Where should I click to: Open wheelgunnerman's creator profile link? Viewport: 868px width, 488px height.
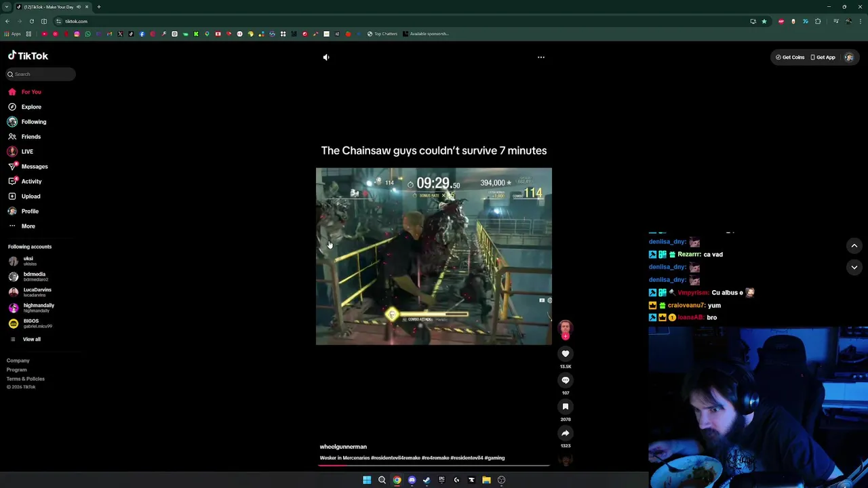(x=343, y=447)
